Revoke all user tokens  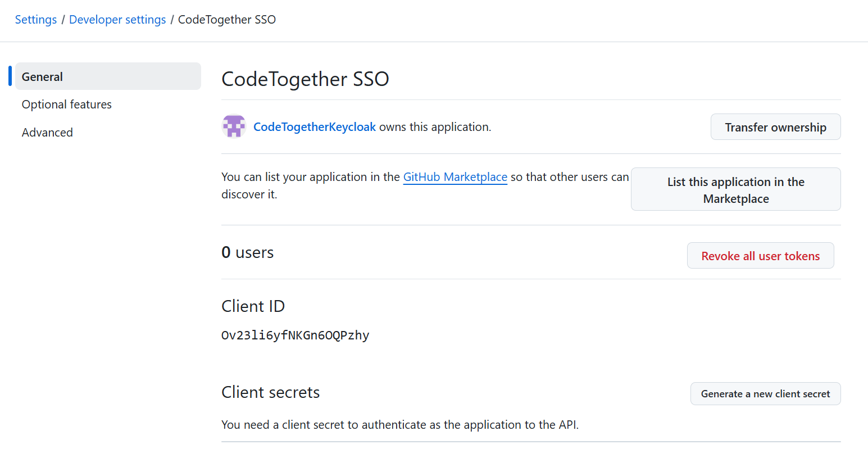click(760, 256)
